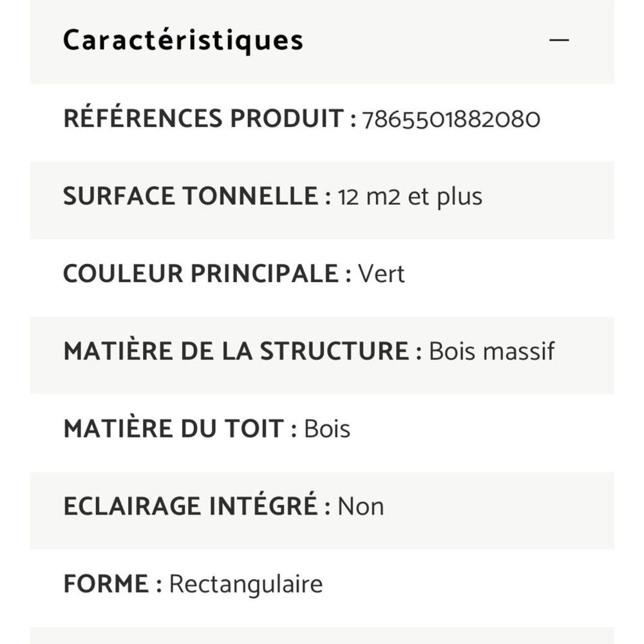Click the SURFACE TONNELLE label

191,197
